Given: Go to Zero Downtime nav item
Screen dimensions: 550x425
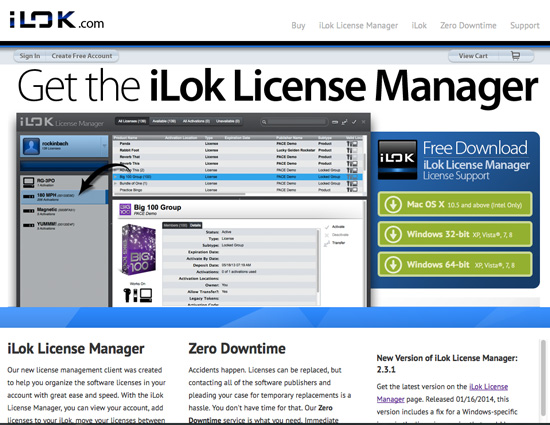Looking at the screenshot, I should [x=468, y=26].
